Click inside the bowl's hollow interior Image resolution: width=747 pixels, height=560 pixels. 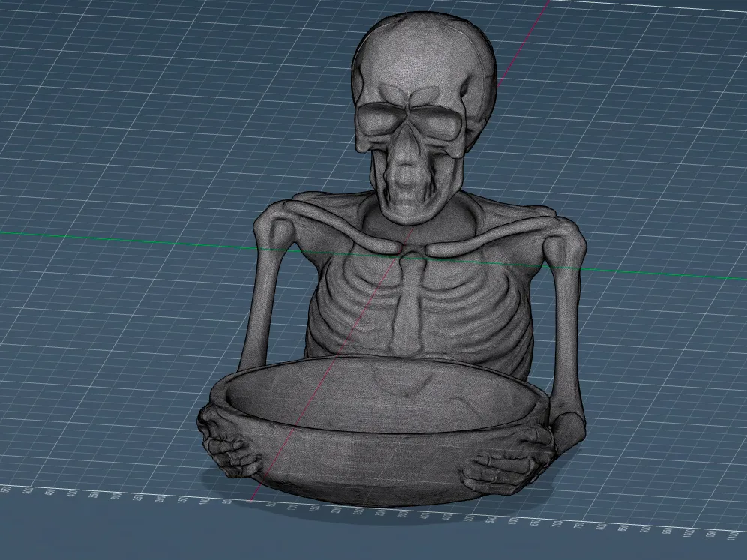coord(381,395)
